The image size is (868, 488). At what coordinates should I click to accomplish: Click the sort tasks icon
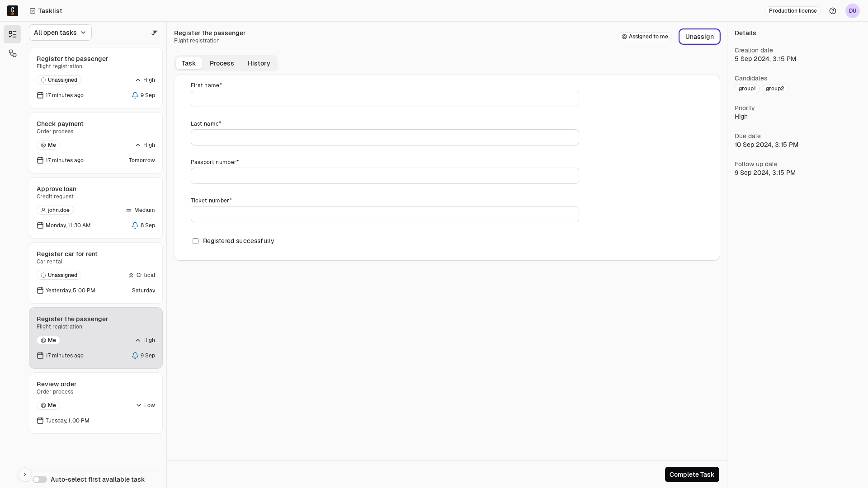click(x=155, y=33)
